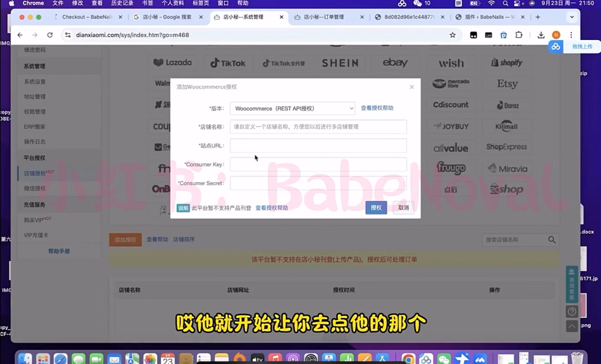Click the scroll-to-top arrow icon

[x=572, y=326]
